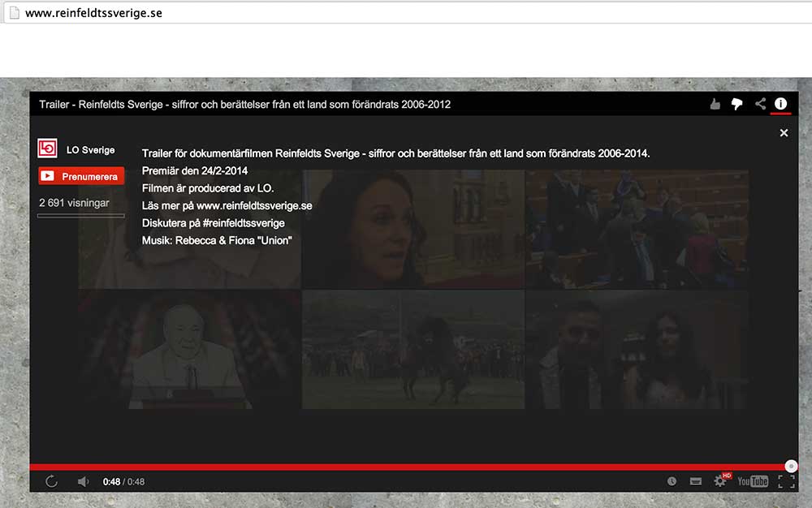Click the browser address bar URL

coord(93,13)
